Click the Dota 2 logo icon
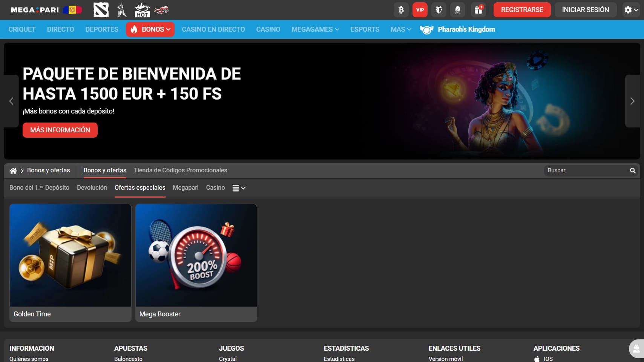 point(101,10)
